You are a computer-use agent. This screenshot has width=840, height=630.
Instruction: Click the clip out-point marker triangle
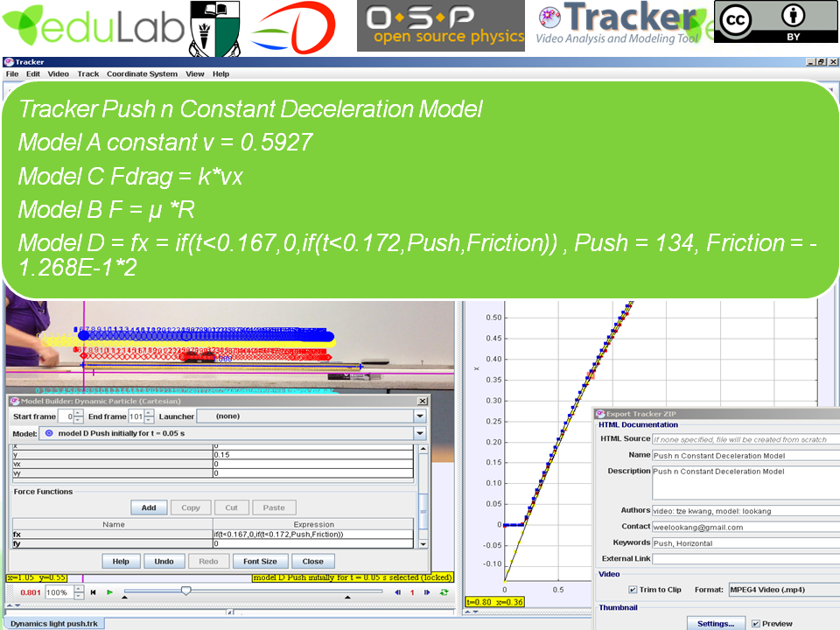(347, 597)
